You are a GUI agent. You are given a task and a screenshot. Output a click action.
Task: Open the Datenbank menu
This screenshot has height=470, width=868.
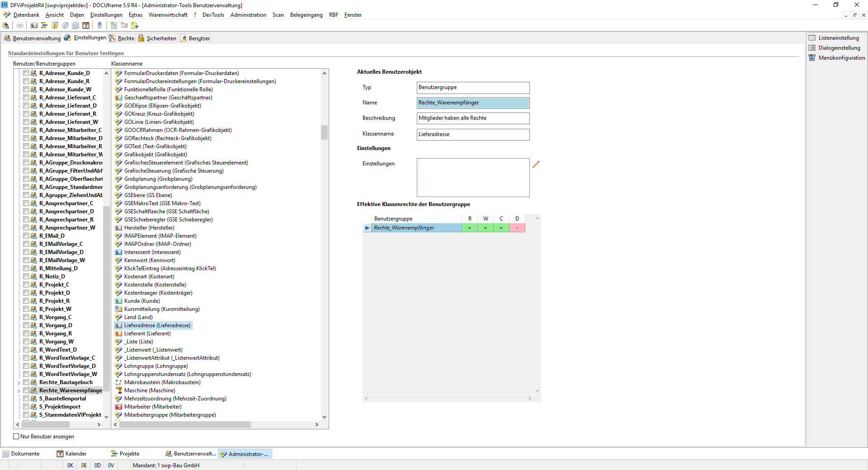tap(26, 15)
